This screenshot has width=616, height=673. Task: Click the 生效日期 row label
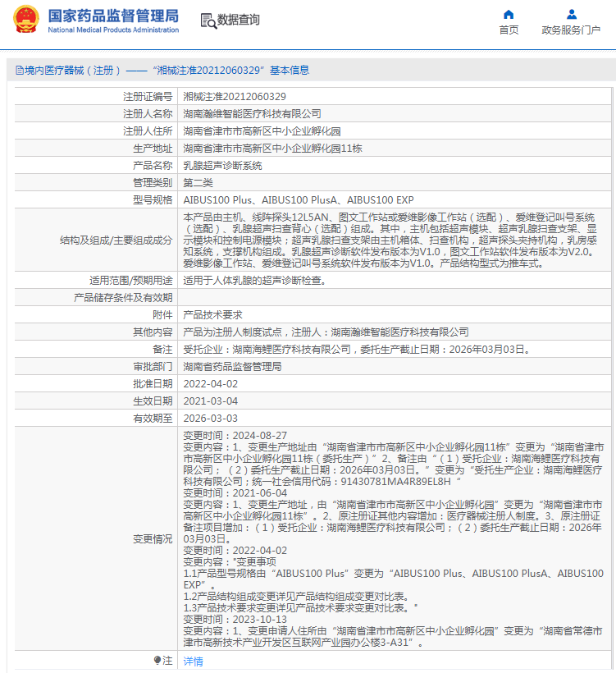[x=153, y=401]
